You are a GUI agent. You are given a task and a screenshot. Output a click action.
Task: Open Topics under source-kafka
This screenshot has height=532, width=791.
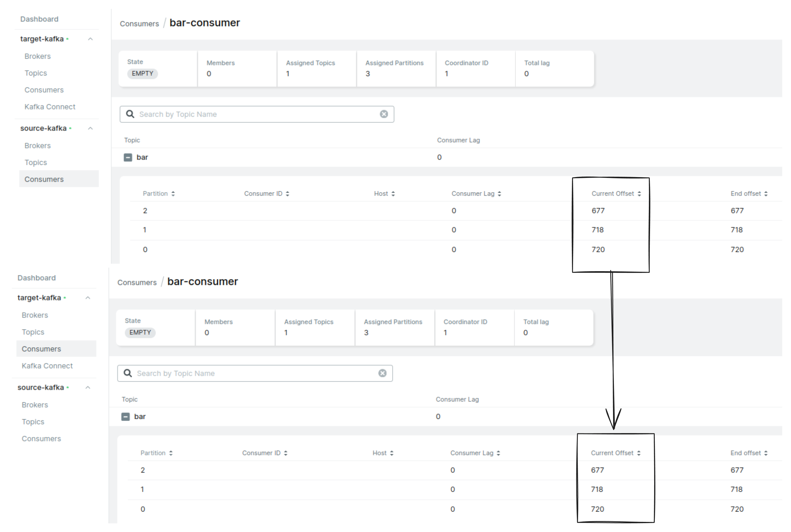36,162
